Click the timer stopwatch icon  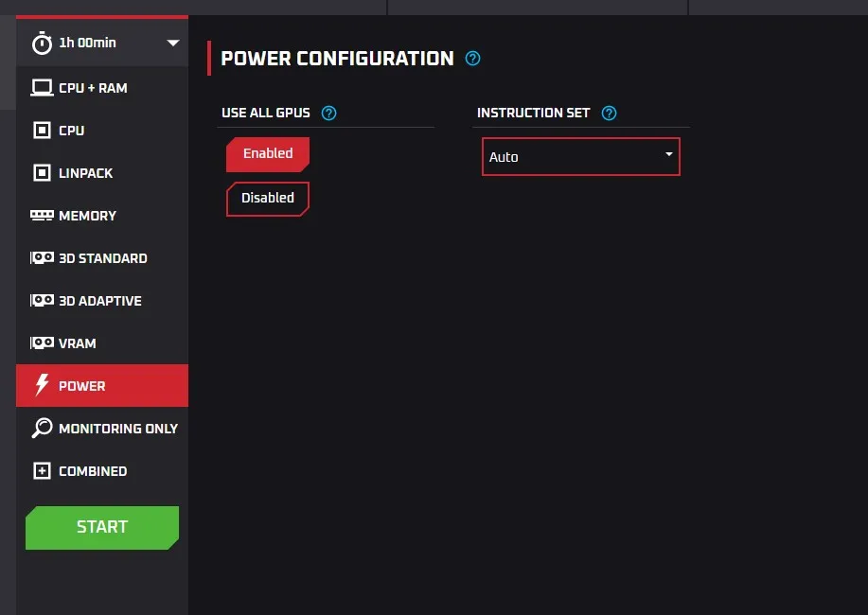(x=41, y=42)
